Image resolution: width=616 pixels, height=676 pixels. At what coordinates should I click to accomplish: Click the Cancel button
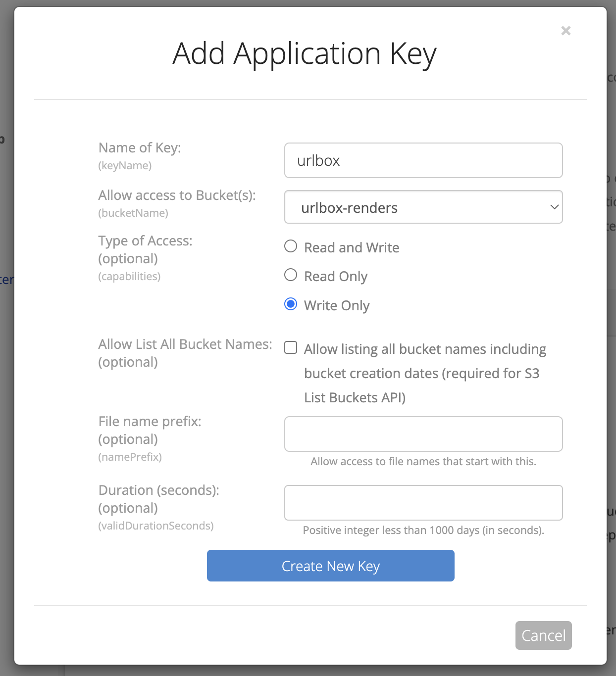pyautogui.click(x=543, y=635)
